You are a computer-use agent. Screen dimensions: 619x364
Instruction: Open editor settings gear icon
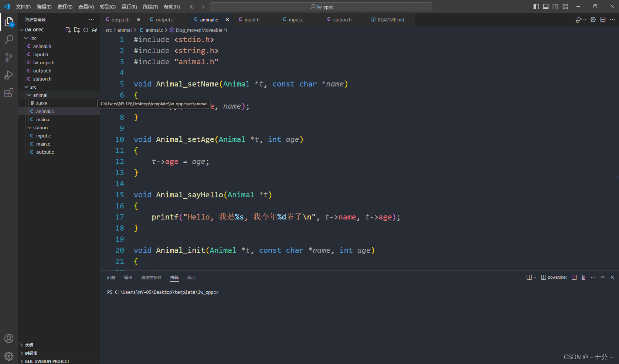[x=593, y=20]
